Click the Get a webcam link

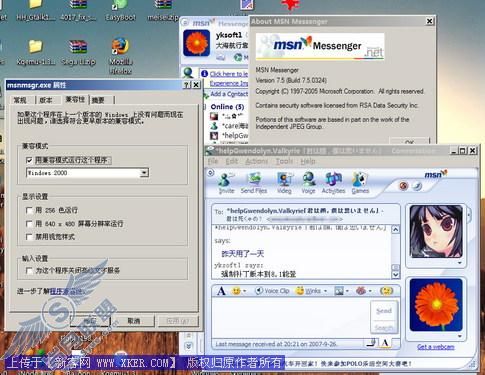(x=436, y=347)
